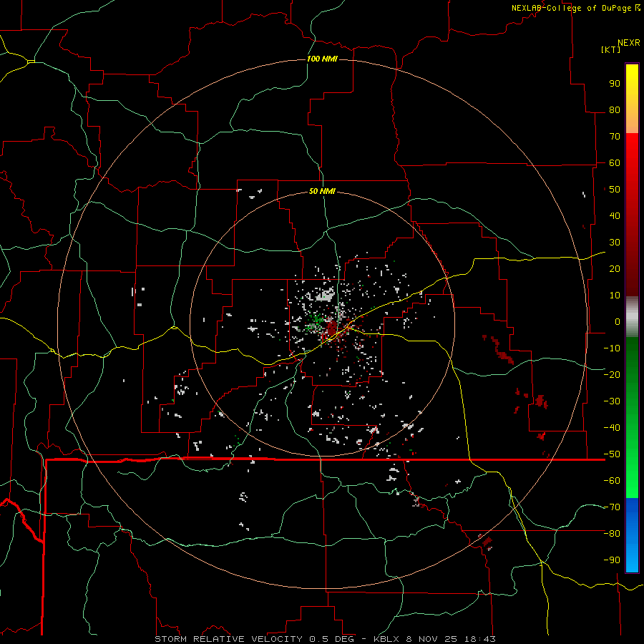Click the 50 NMI range ring label
Viewport: 644px width, 644px height.
[x=322, y=191]
